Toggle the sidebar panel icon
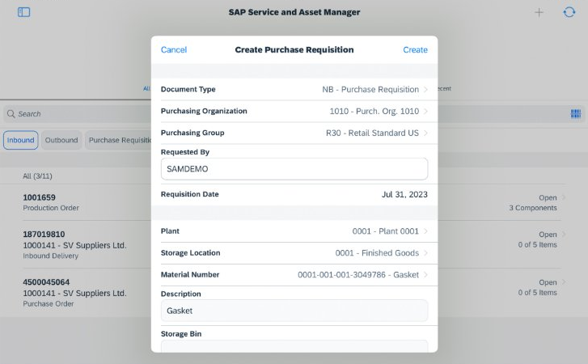 (23, 12)
